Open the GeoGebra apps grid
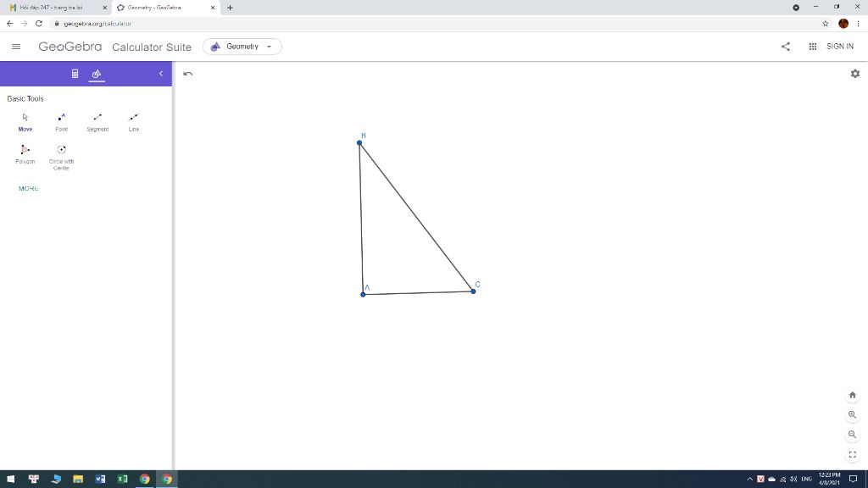 coord(813,47)
